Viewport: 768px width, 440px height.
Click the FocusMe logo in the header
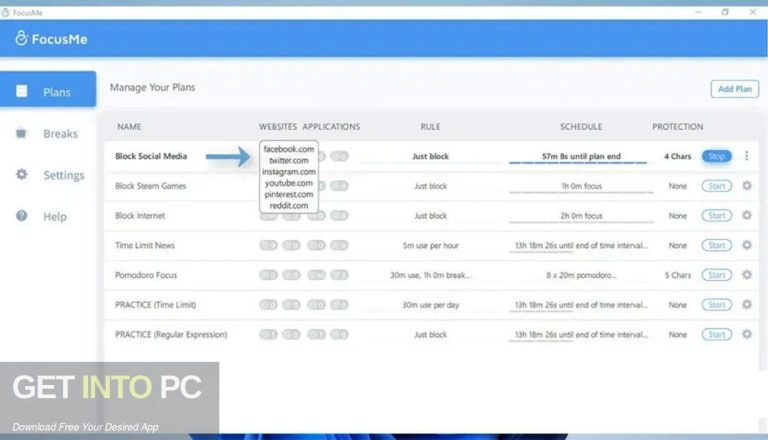51,39
